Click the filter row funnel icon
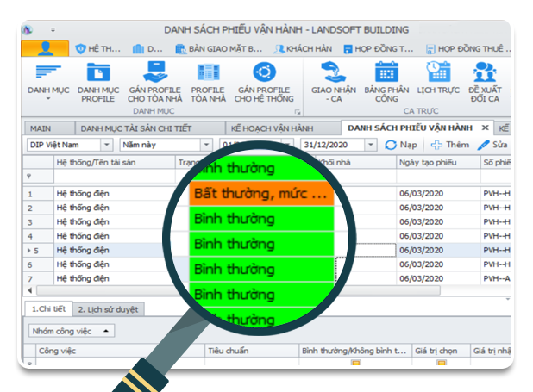Image resolution: width=533 pixels, height=392 pixels. click(x=29, y=177)
